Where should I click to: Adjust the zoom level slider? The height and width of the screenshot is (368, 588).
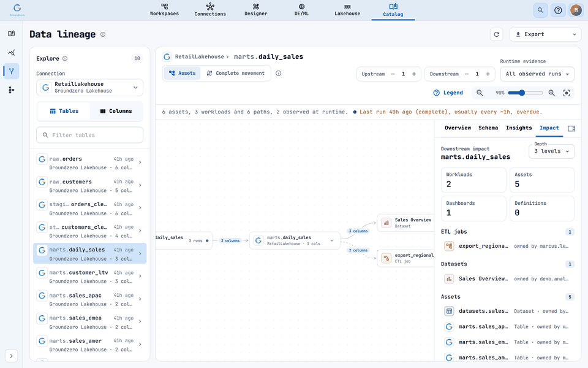525,93
